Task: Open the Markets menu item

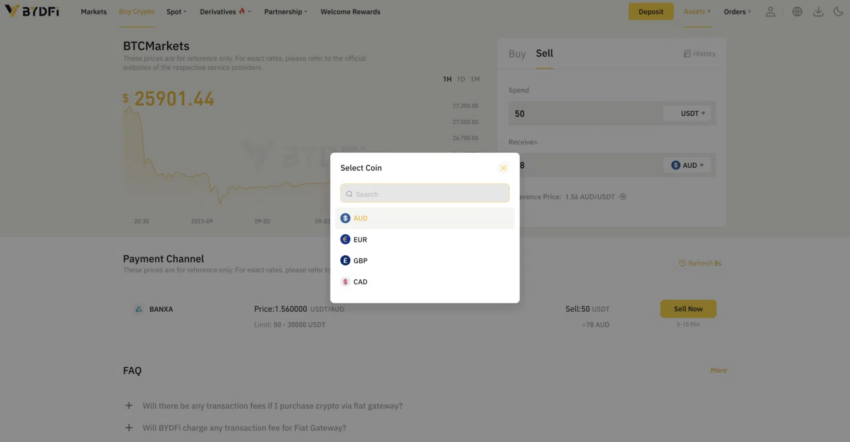Action: pos(93,11)
